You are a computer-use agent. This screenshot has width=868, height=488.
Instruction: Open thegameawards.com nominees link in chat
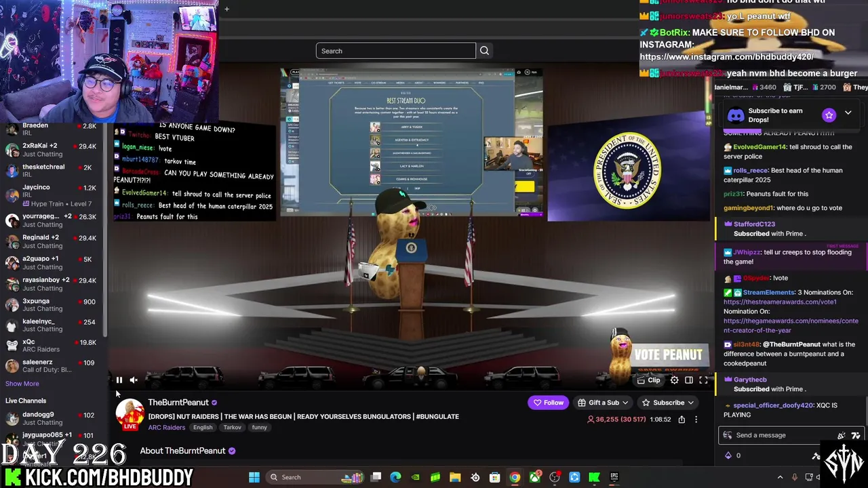(x=791, y=325)
